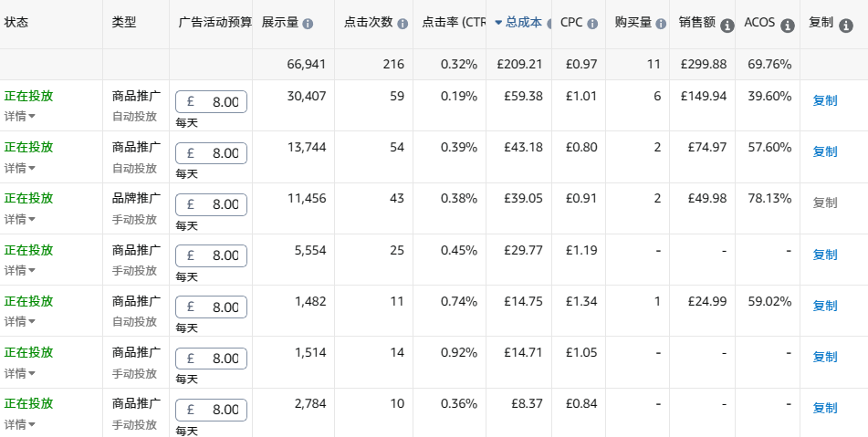Click the info icon beside 复制 header
Image resolution: width=868 pixels, height=437 pixels.
[x=846, y=25]
